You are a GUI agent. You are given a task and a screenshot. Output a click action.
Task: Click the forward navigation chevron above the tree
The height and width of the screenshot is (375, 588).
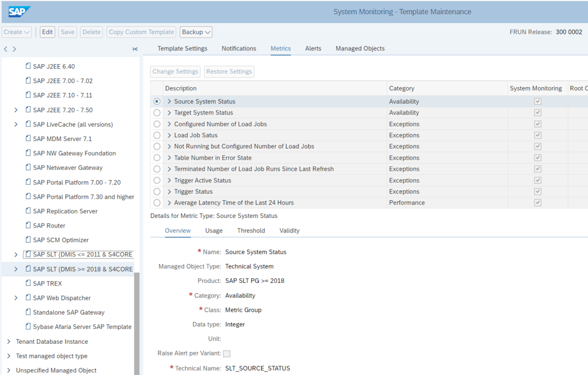(x=13, y=48)
